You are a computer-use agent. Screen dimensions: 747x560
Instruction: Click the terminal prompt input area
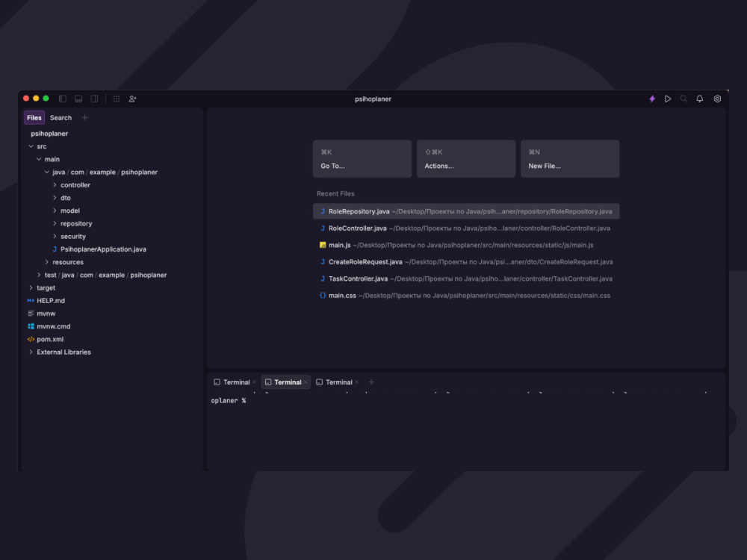(466, 400)
